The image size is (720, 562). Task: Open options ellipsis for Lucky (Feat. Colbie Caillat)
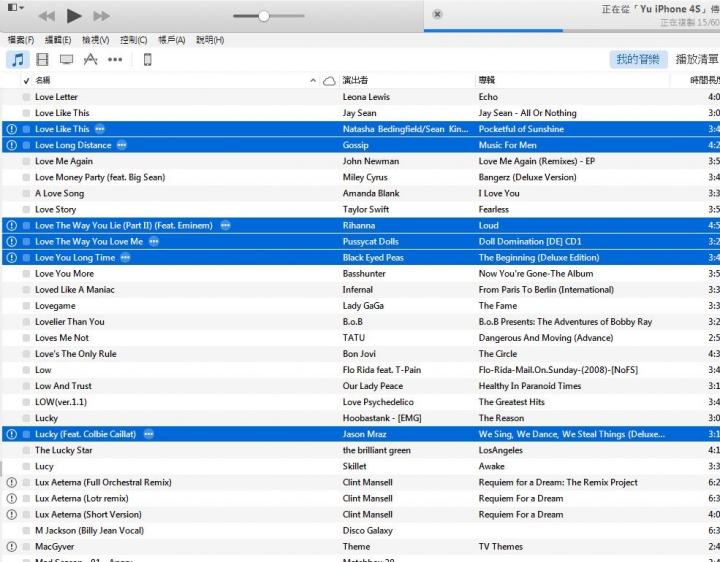click(x=149, y=434)
